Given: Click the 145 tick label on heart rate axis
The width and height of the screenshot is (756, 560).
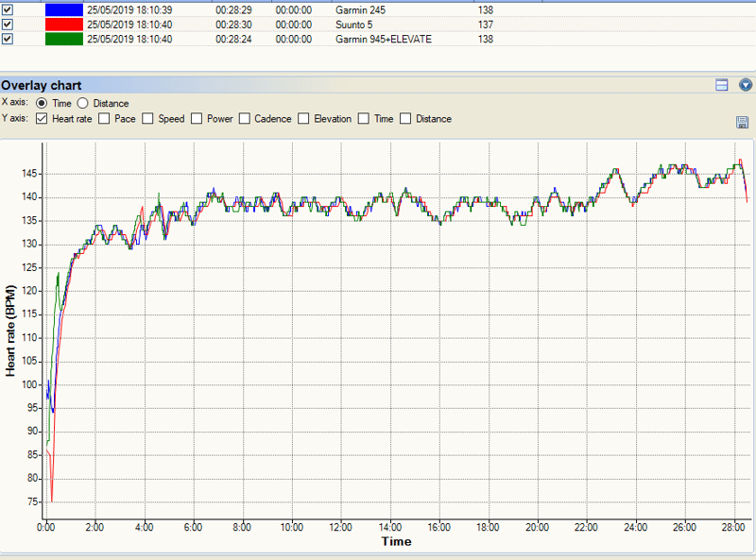Looking at the screenshot, I should click(29, 174).
